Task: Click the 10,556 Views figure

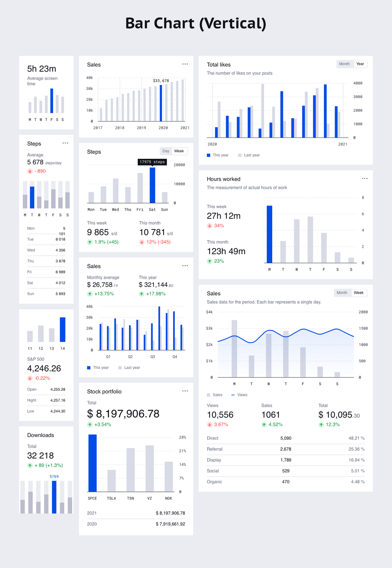Action: tap(220, 415)
